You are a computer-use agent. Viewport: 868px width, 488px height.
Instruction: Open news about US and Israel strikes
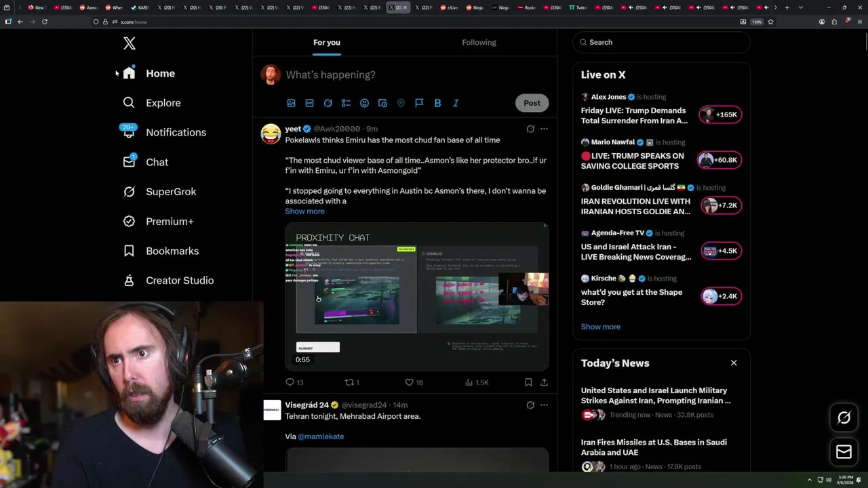pos(661,403)
